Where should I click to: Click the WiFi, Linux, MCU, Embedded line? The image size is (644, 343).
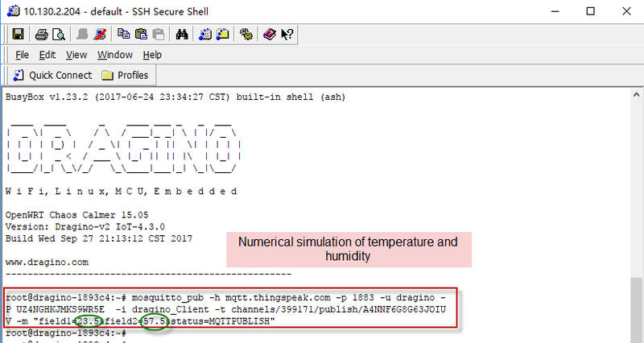(122, 192)
